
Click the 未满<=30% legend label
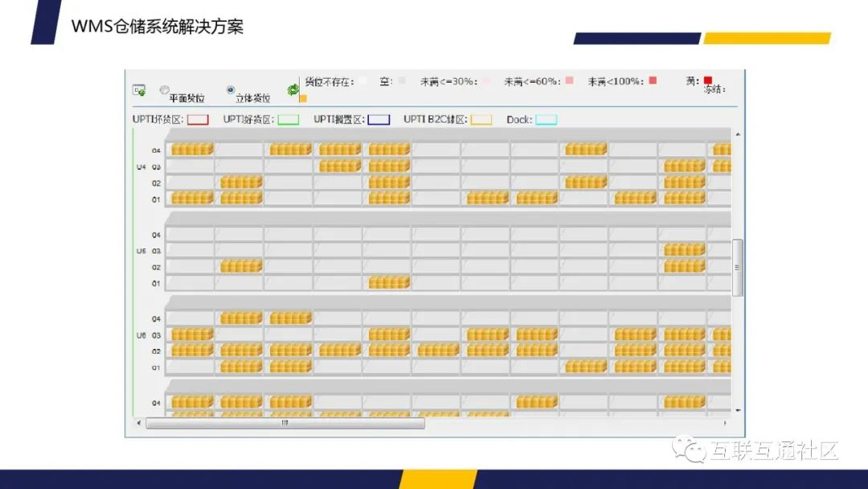point(448,81)
